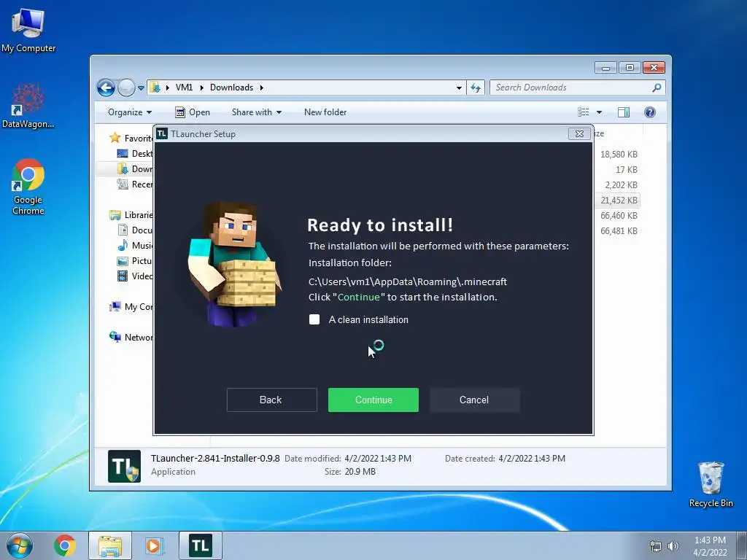
Task: Click the selected 21,452 KB row
Action: click(617, 200)
